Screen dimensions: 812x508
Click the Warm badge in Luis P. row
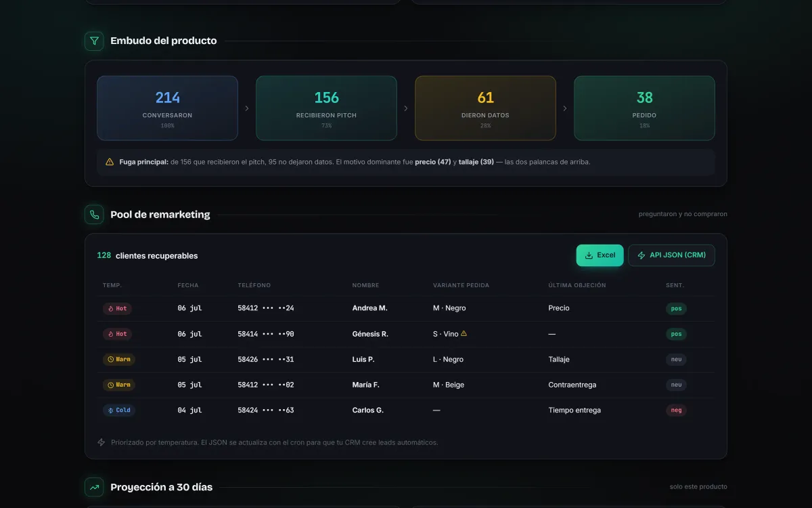coord(119,360)
